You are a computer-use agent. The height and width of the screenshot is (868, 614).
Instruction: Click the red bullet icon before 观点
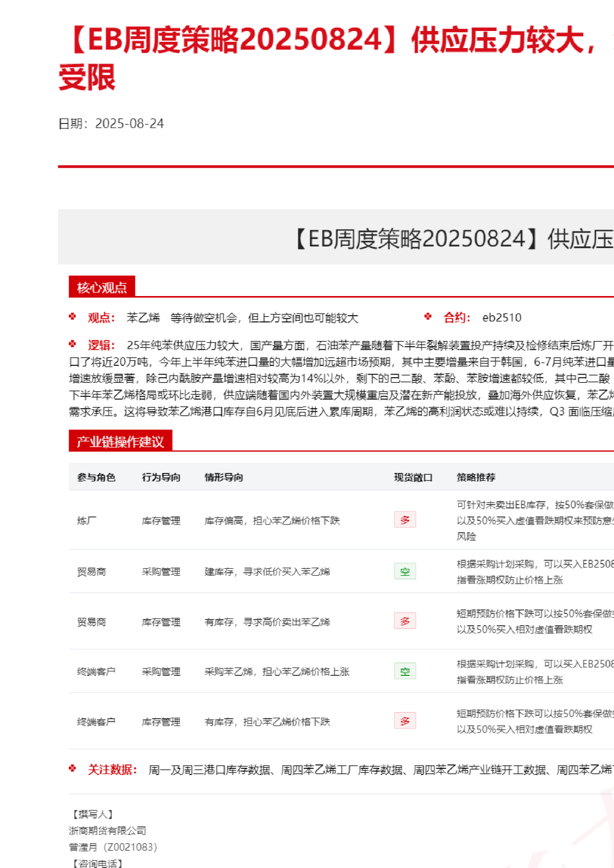click(x=73, y=317)
